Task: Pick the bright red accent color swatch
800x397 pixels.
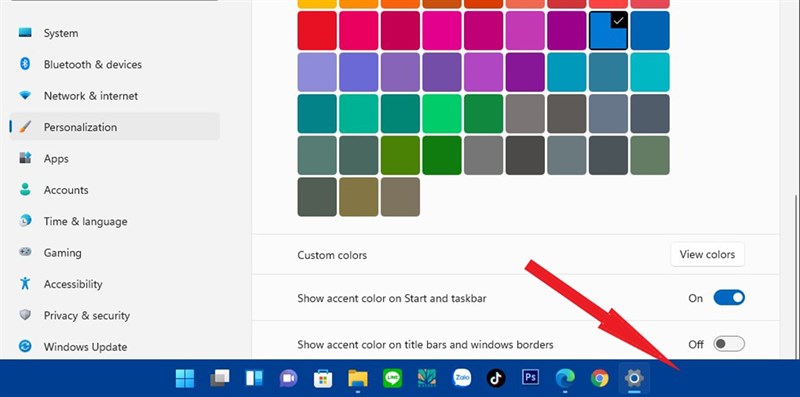Action: pyautogui.click(x=317, y=31)
